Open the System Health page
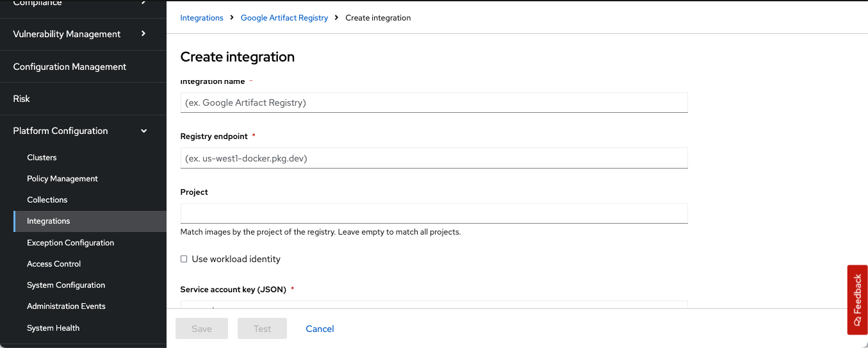 53,328
